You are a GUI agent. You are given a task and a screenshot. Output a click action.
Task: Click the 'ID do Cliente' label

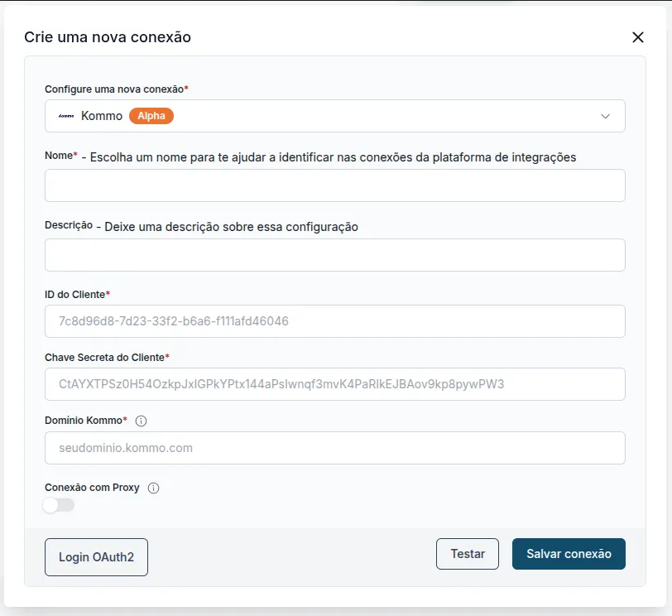[75, 295]
